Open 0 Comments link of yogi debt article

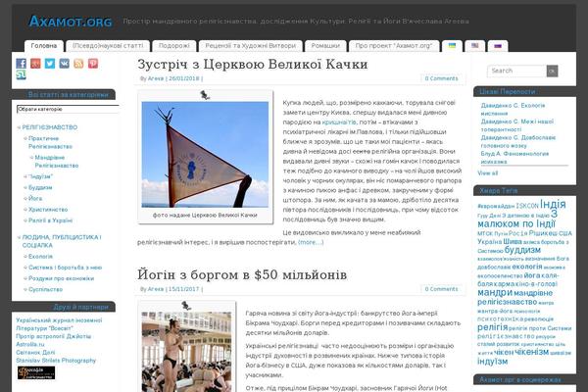(441, 289)
